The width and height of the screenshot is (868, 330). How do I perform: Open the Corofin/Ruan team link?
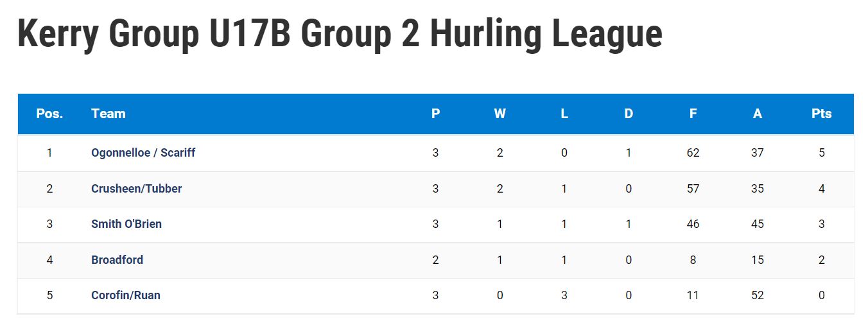(126, 295)
